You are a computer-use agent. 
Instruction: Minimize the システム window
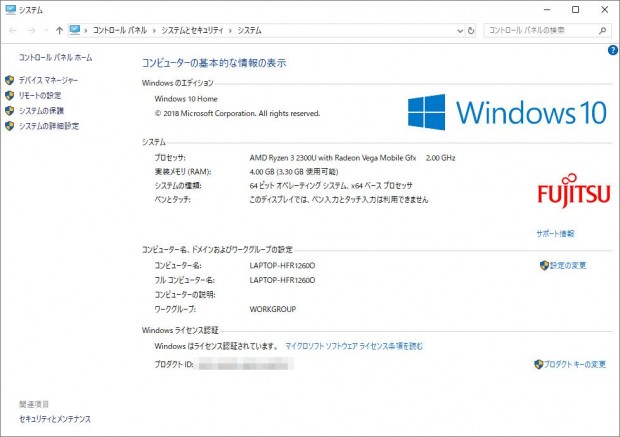pos(547,9)
